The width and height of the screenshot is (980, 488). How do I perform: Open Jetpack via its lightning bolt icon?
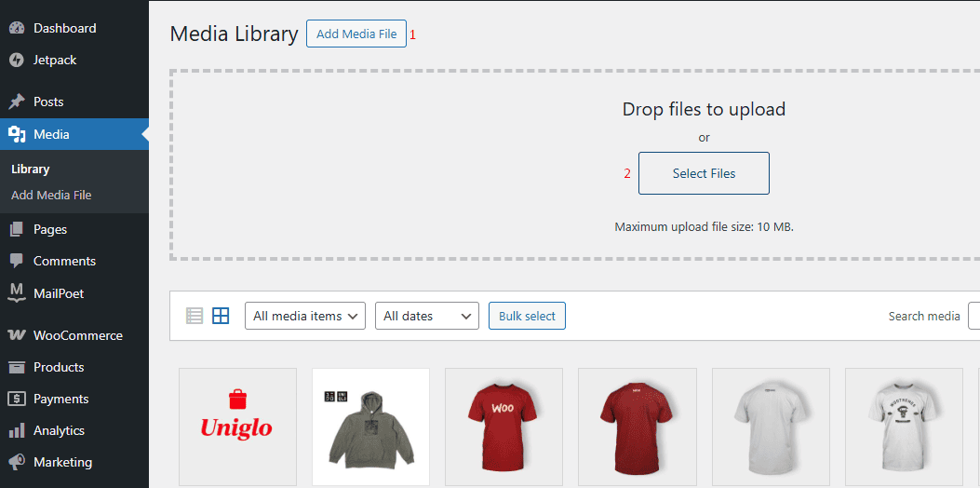point(17,61)
